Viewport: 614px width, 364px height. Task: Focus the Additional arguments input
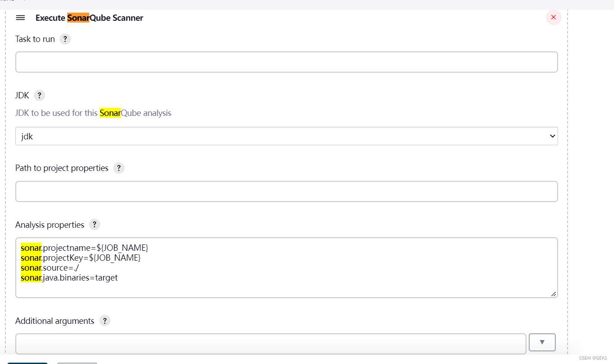tap(271, 344)
